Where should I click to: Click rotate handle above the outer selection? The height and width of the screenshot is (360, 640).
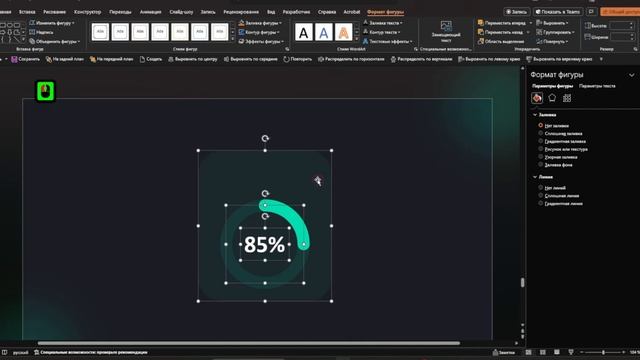(x=265, y=139)
